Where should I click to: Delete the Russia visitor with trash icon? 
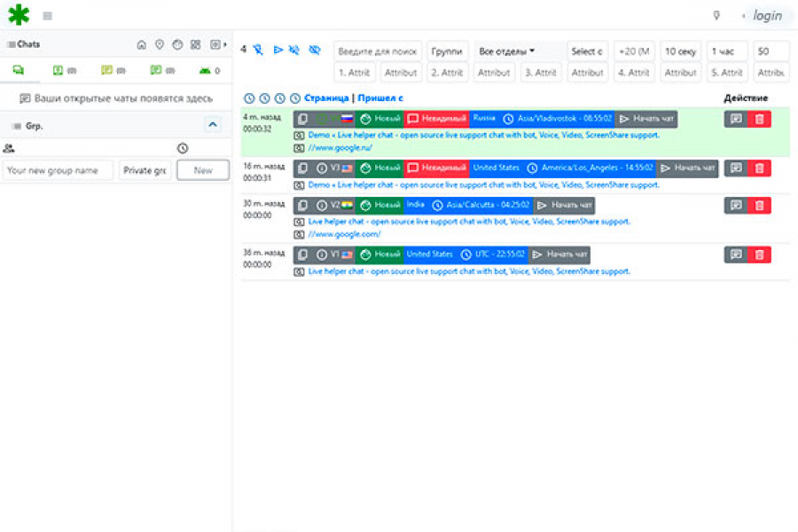[x=759, y=119]
